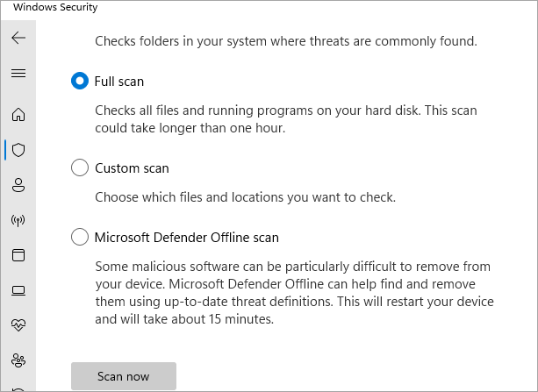Select the Full scan radio button
The image size is (538, 392).
tap(80, 81)
